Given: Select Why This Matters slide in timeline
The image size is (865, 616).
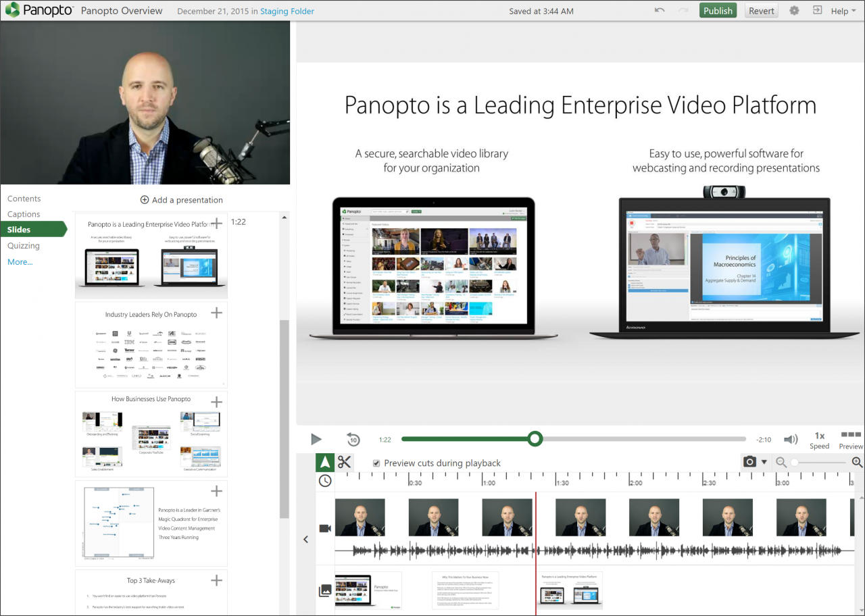Looking at the screenshot, I should pyautogui.click(x=466, y=590).
